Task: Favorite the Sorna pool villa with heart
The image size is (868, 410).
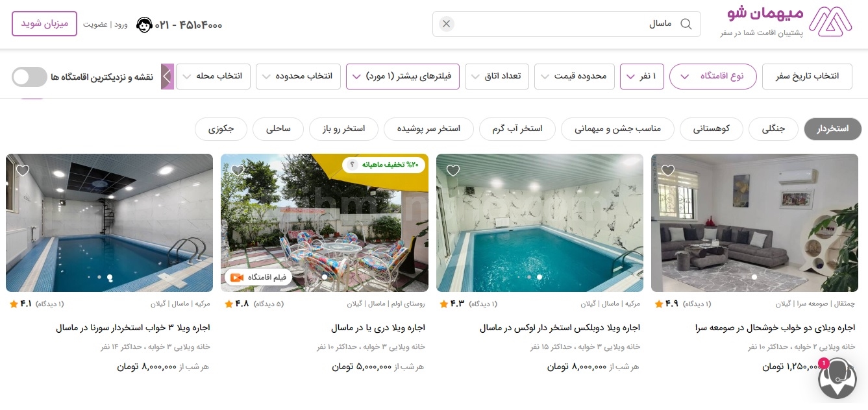Action: point(23,171)
